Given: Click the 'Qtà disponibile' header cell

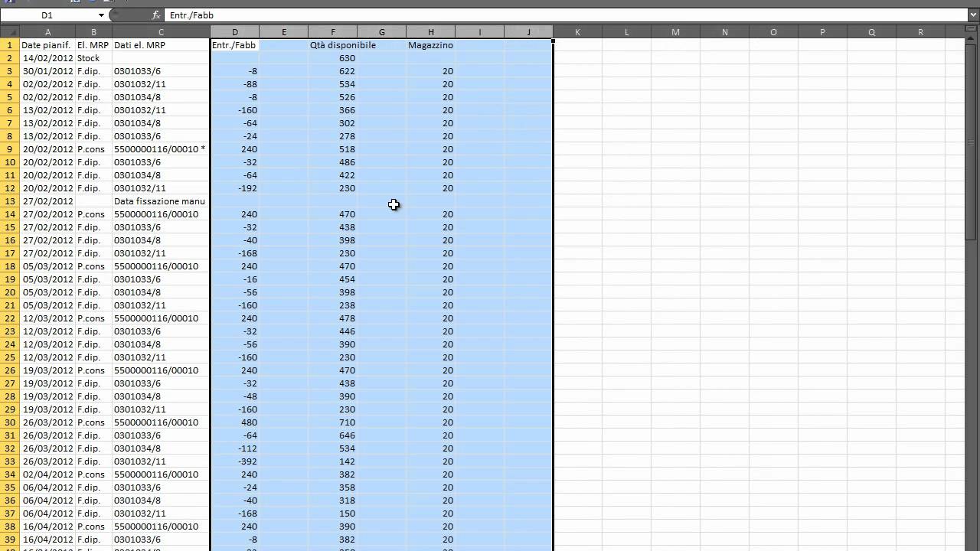Looking at the screenshot, I should point(333,45).
